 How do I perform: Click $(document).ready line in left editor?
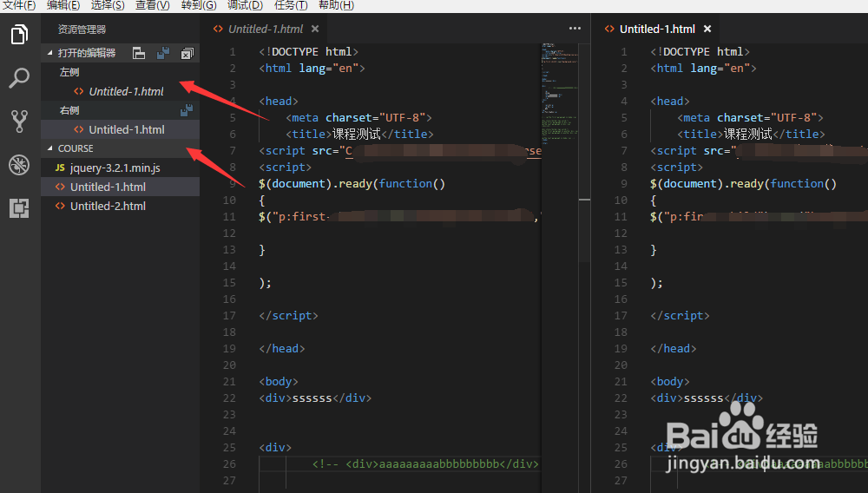click(352, 184)
